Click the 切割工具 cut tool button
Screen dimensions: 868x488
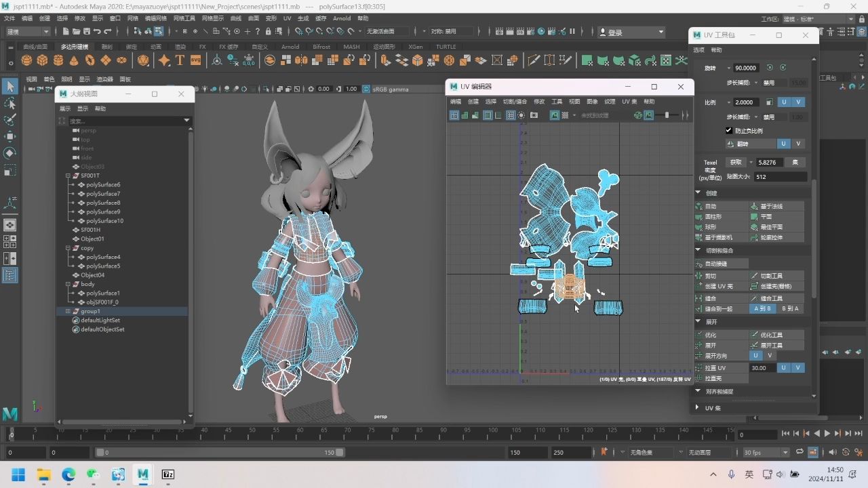[776, 276]
